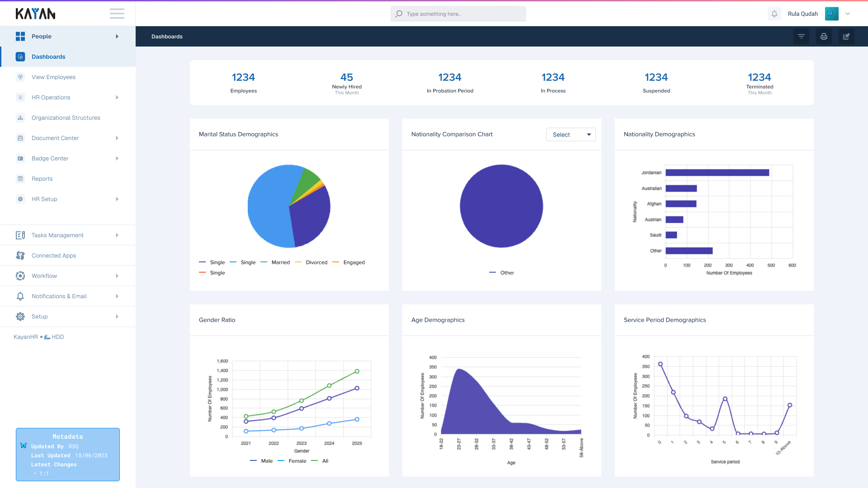Image resolution: width=868 pixels, height=488 pixels.
Task: Toggle the hamburger menu next to logo
Action: tap(117, 14)
